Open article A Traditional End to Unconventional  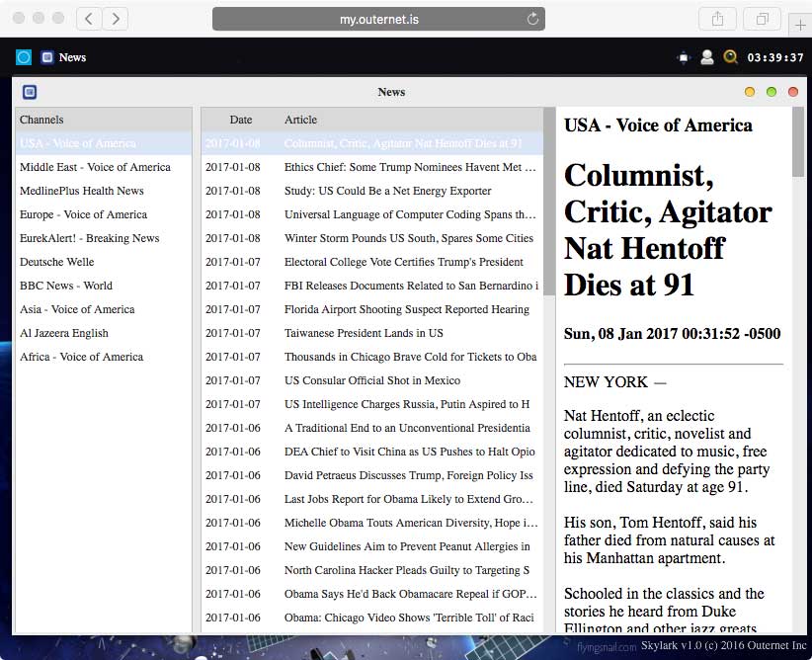coord(371,428)
